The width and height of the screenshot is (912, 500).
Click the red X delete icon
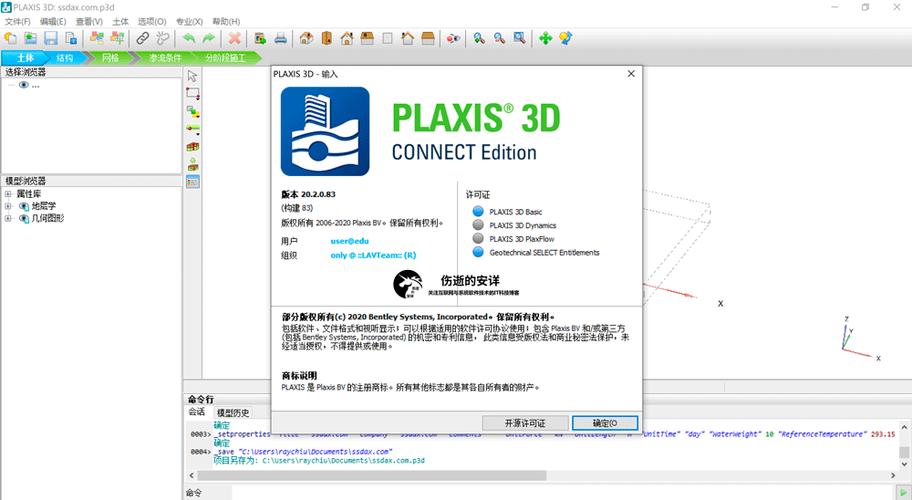234,38
